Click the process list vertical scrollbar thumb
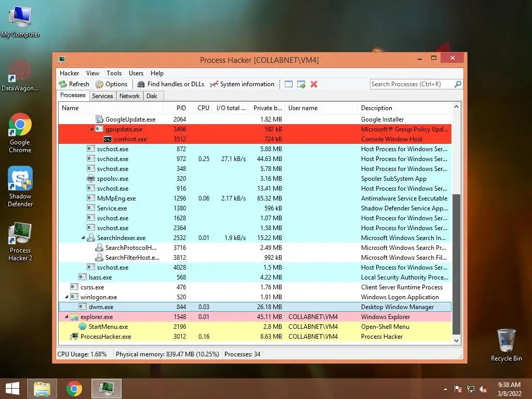This screenshot has width=532, height=399. click(x=456, y=264)
